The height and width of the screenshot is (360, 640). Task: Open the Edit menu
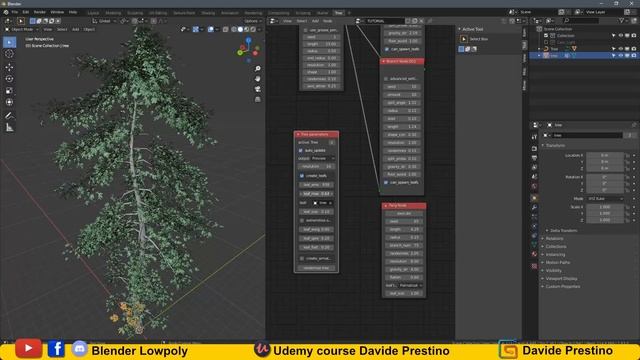[x=26, y=12]
